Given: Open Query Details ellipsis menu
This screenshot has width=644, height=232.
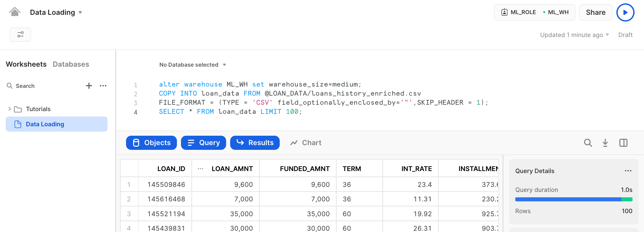Looking at the screenshot, I should [x=628, y=171].
